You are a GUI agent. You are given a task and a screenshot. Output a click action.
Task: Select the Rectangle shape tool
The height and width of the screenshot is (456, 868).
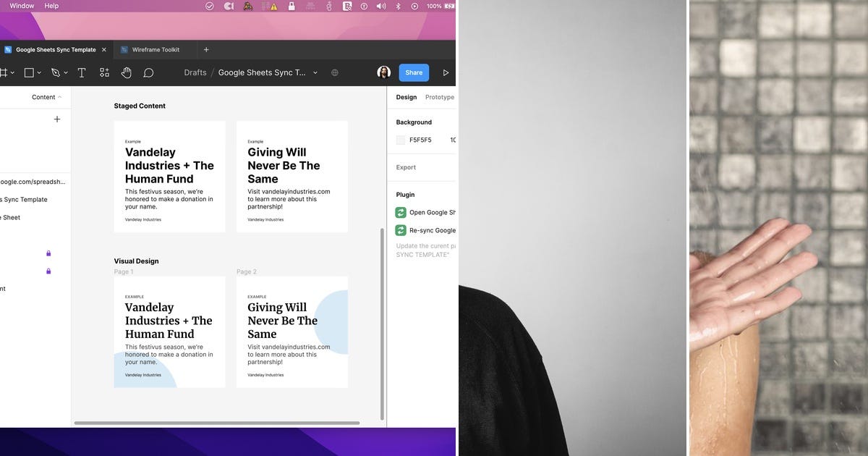(x=27, y=72)
